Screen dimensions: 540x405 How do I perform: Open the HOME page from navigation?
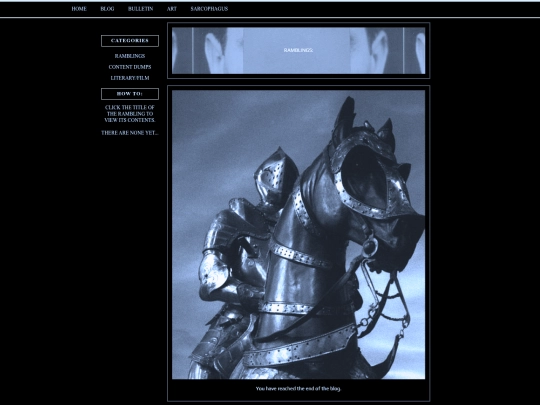pos(79,9)
